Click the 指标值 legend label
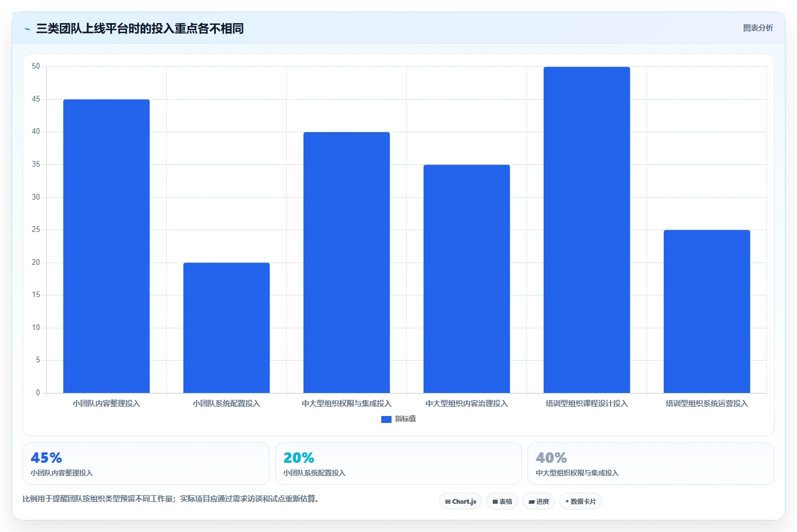 tap(405, 419)
